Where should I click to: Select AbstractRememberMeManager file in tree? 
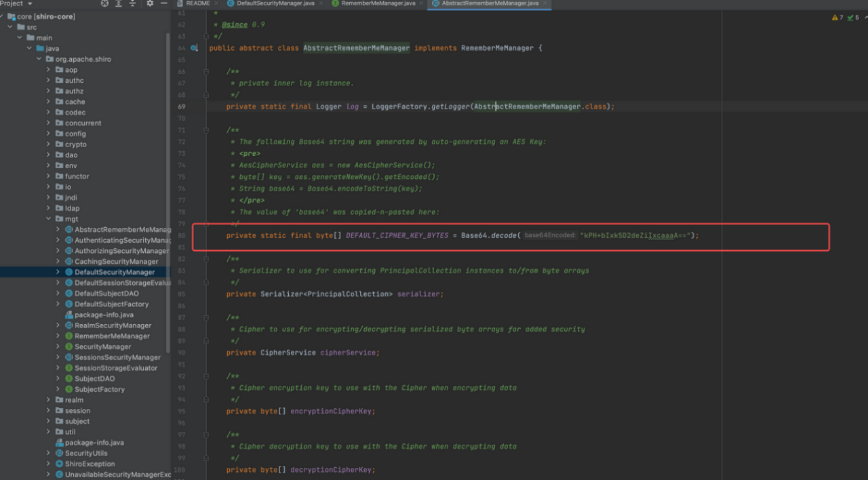(122, 230)
